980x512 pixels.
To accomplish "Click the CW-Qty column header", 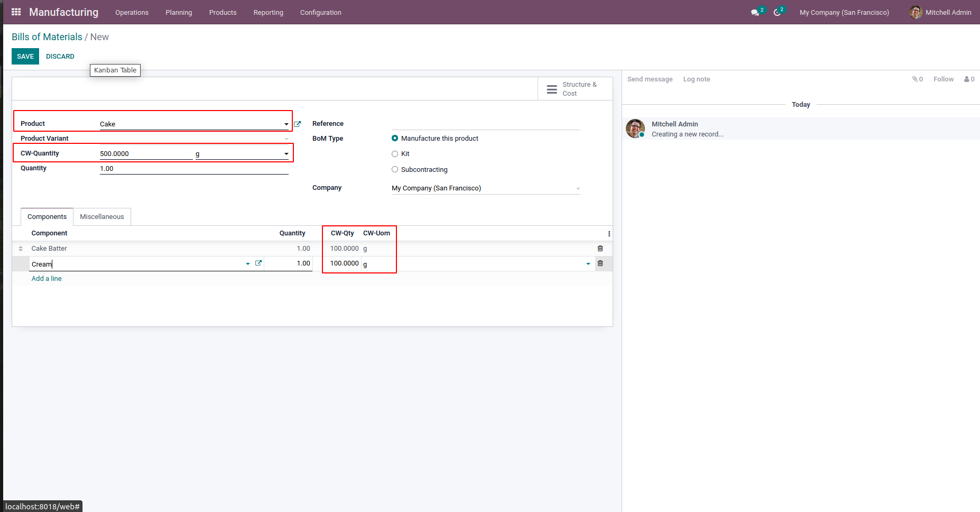I will 343,233.
